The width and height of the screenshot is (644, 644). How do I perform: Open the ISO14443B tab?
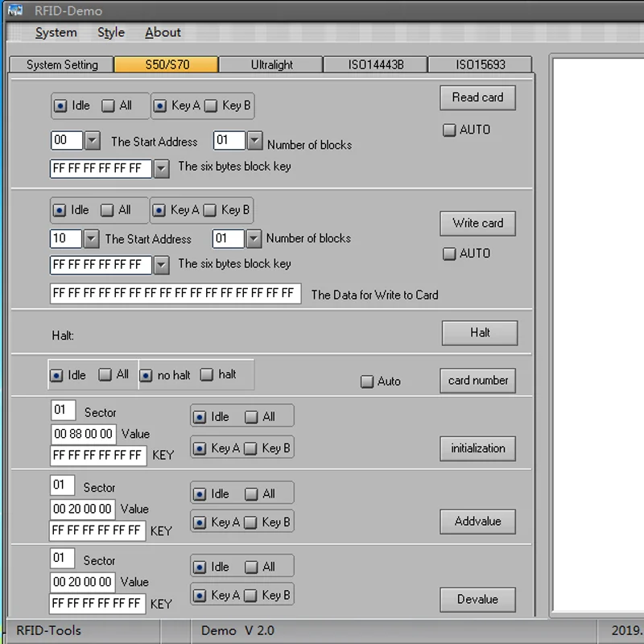pos(375,64)
